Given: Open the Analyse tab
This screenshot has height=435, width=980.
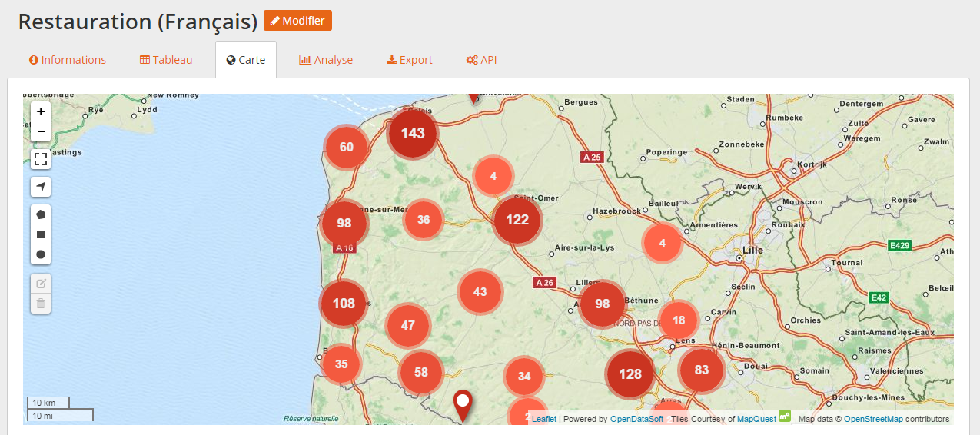Looking at the screenshot, I should [326, 60].
